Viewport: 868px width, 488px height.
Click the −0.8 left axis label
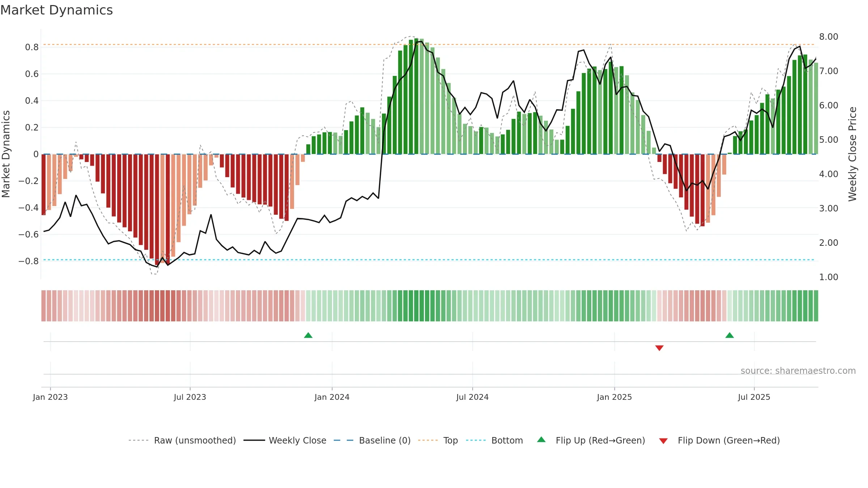29,261
